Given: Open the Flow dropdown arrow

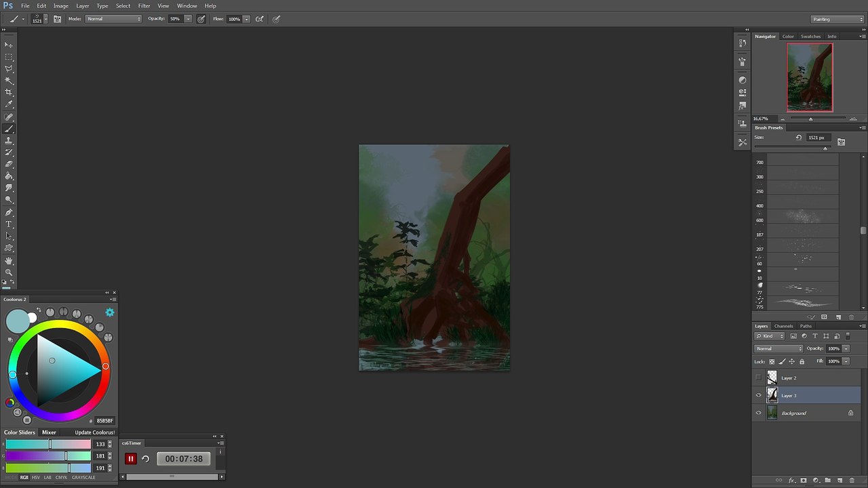Looking at the screenshot, I should pyautogui.click(x=246, y=19).
